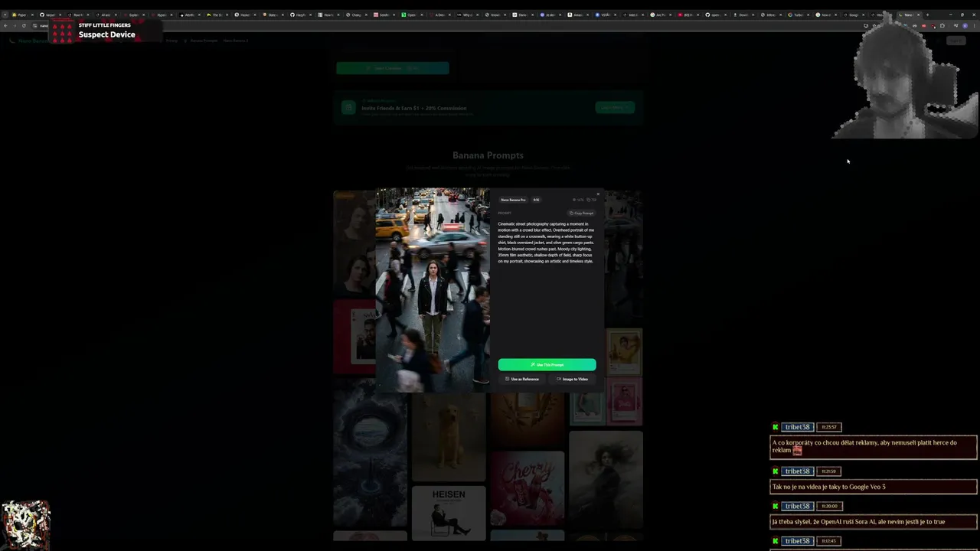Click the gift icon in invite banner
The image size is (980, 551).
click(348, 108)
